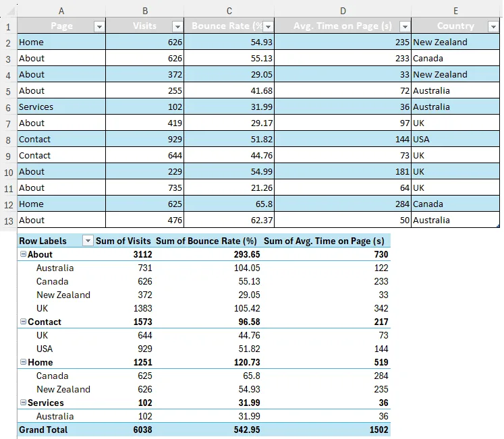Click the USA row under Contact in pivot

(45, 349)
